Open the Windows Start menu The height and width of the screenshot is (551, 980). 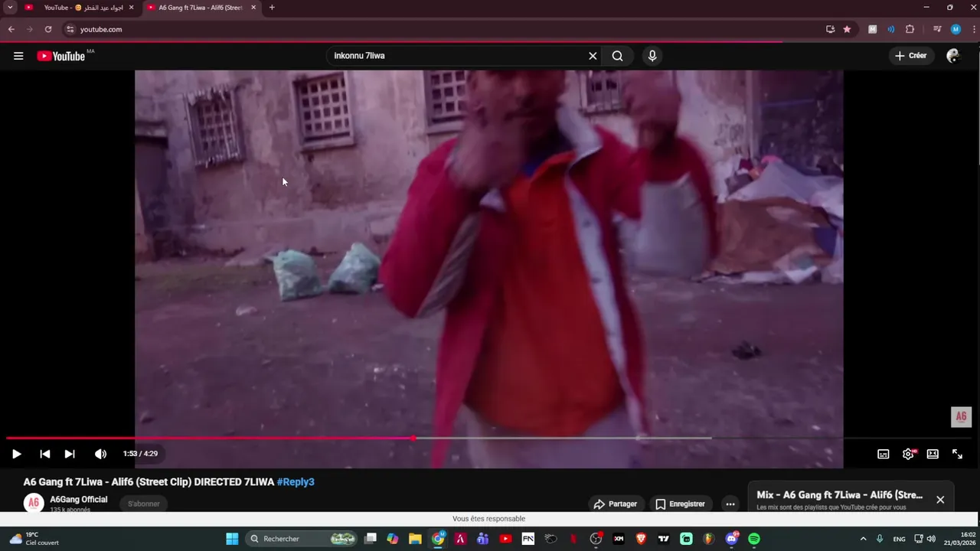232,539
